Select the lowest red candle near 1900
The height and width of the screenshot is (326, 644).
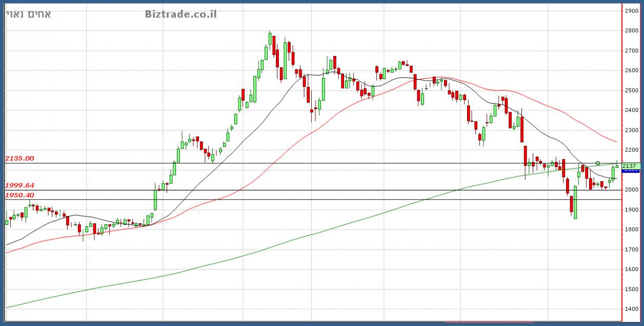pos(571,204)
